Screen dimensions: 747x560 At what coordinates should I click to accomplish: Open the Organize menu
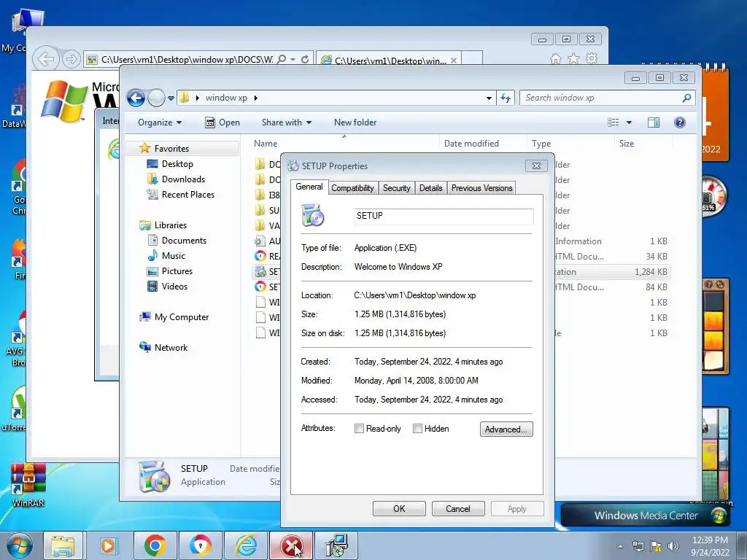coord(160,122)
